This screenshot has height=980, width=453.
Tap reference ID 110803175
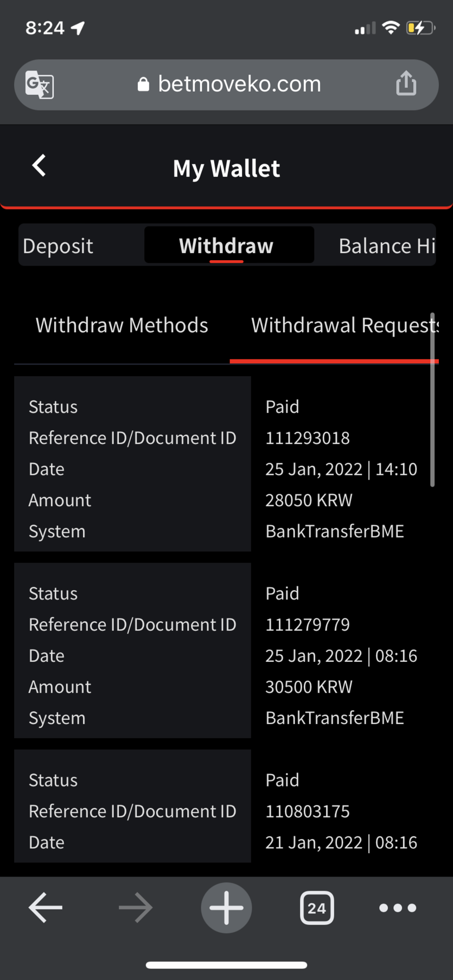click(308, 811)
